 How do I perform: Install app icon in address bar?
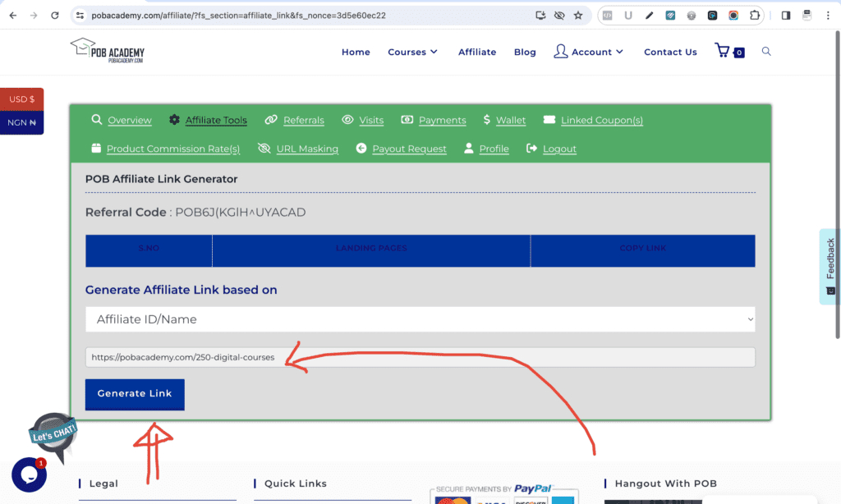(x=540, y=16)
